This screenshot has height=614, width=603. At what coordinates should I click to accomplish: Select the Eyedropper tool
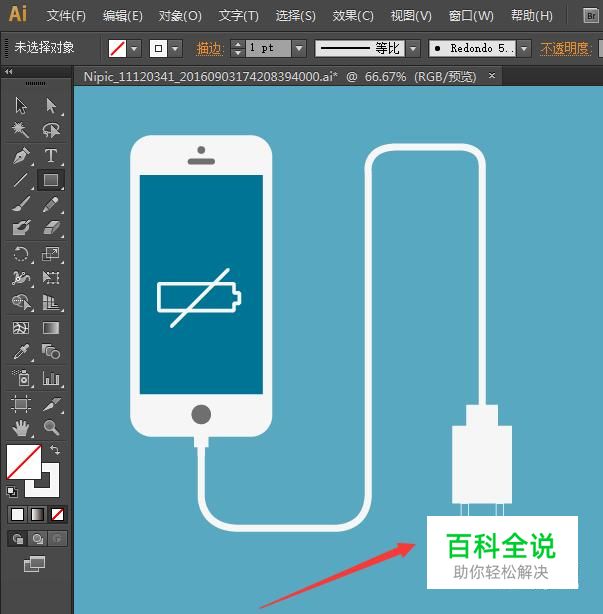click(21, 351)
